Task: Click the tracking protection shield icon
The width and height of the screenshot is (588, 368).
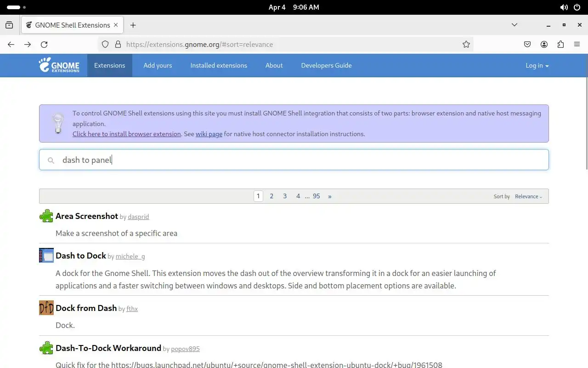Action: tap(105, 45)
